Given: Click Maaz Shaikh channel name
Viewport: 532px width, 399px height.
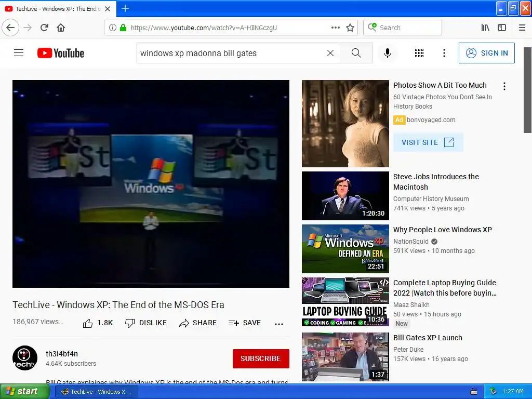Looking at the screenshot, I should click(x=411, y=304).
